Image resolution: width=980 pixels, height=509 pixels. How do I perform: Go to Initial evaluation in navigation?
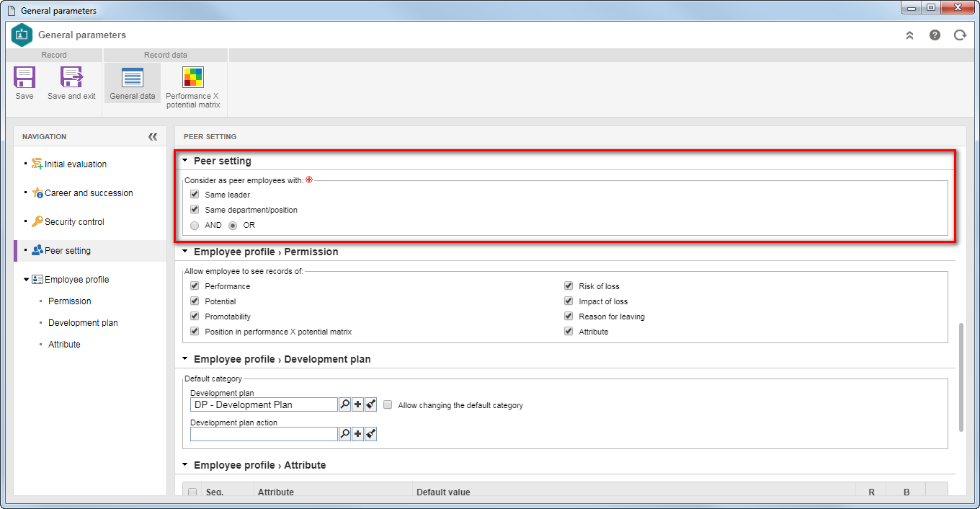[76, 164]
